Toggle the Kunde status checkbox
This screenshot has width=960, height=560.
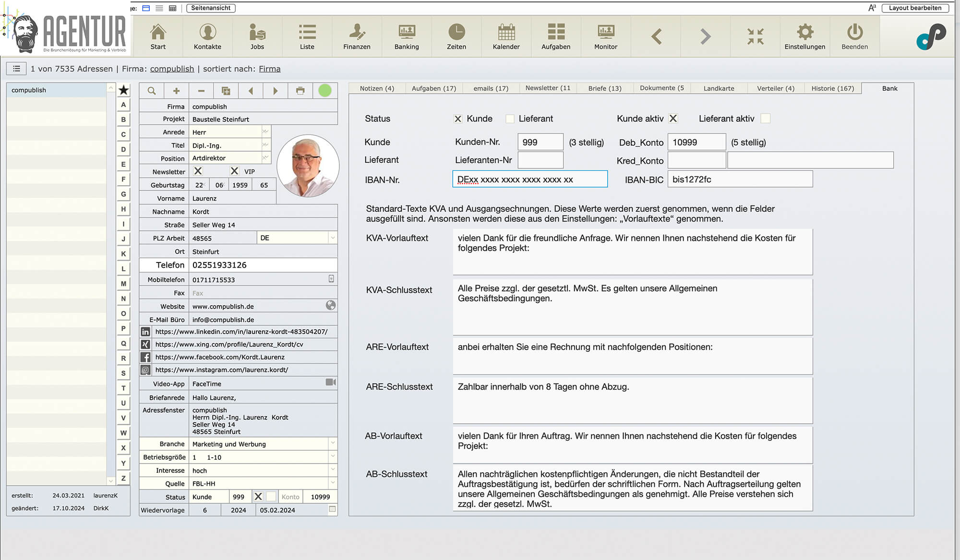458,119
